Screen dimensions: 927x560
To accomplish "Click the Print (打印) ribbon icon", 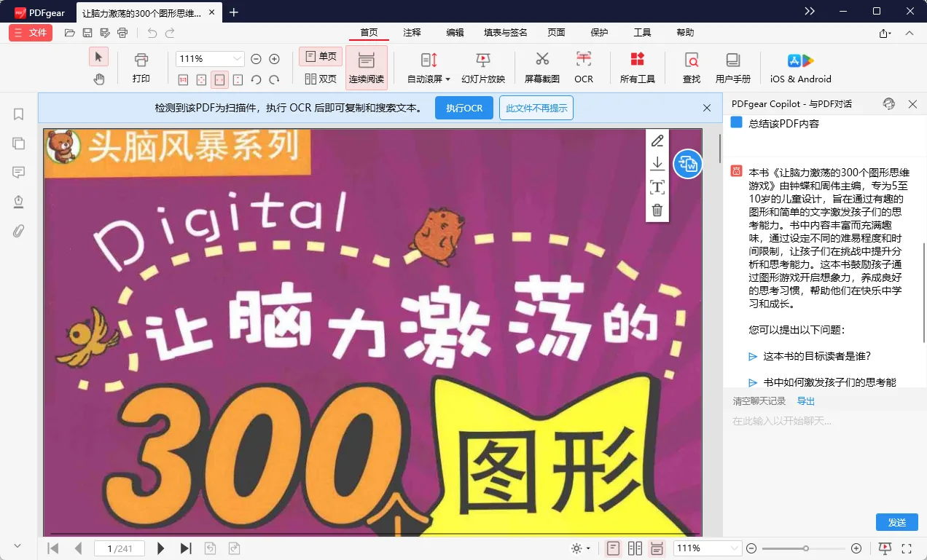I will tap(141, 68).
